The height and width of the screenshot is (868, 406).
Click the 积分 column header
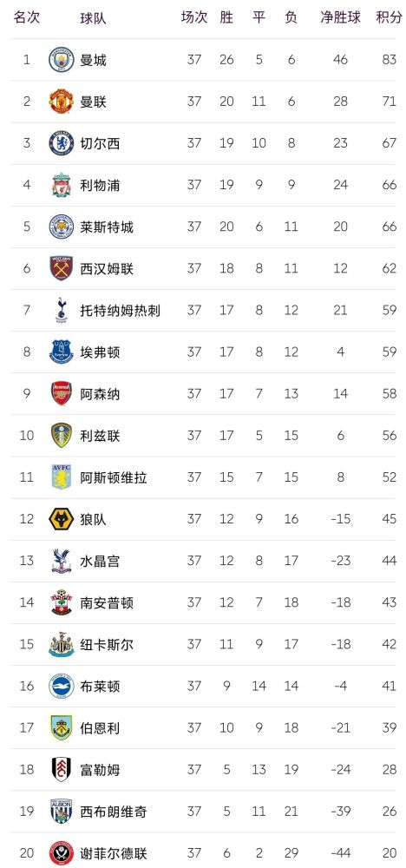point(389,17)
